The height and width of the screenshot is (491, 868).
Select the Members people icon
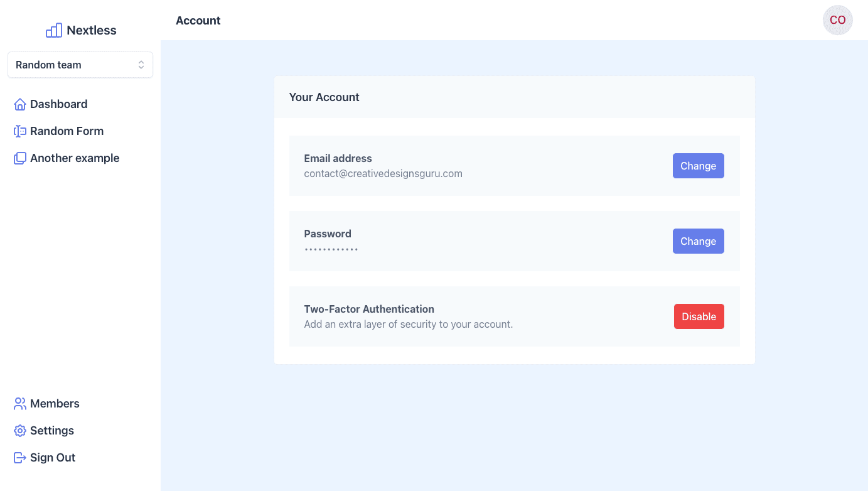click(x=19, y=403)
